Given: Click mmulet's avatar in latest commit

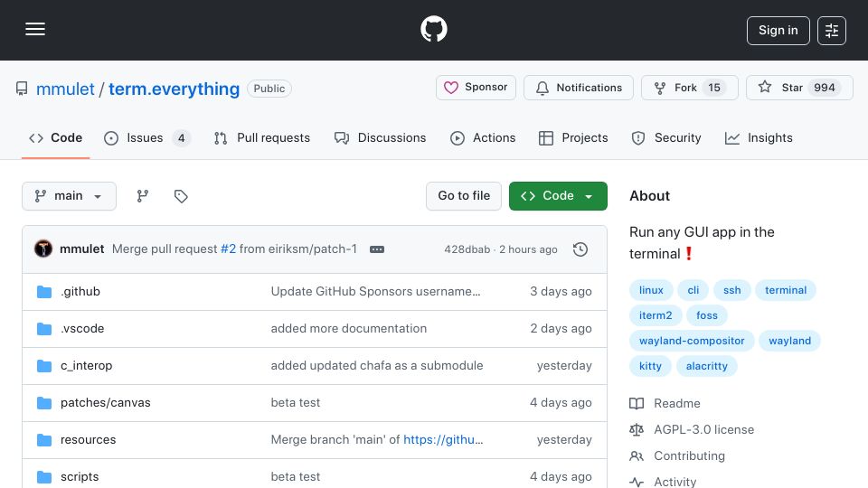Looking at the screenshot, I should [x=43, y=249].
